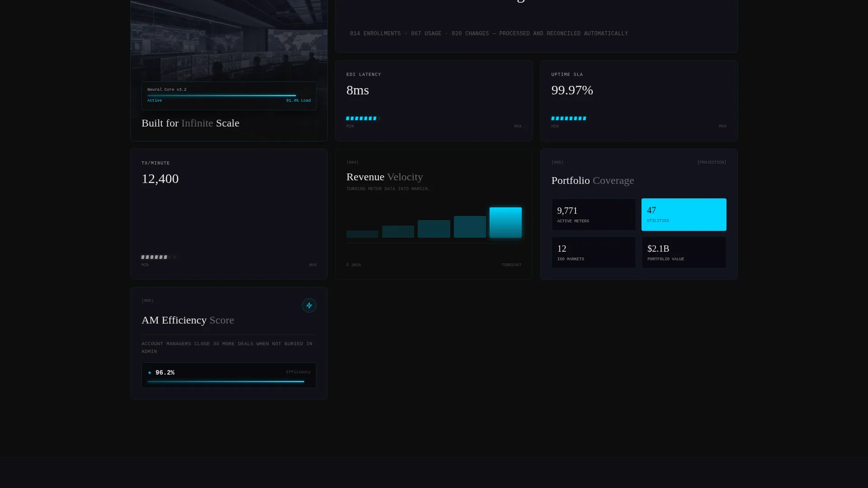
Task: Click the FORECAST label under revenue chart
Action: 511,265
